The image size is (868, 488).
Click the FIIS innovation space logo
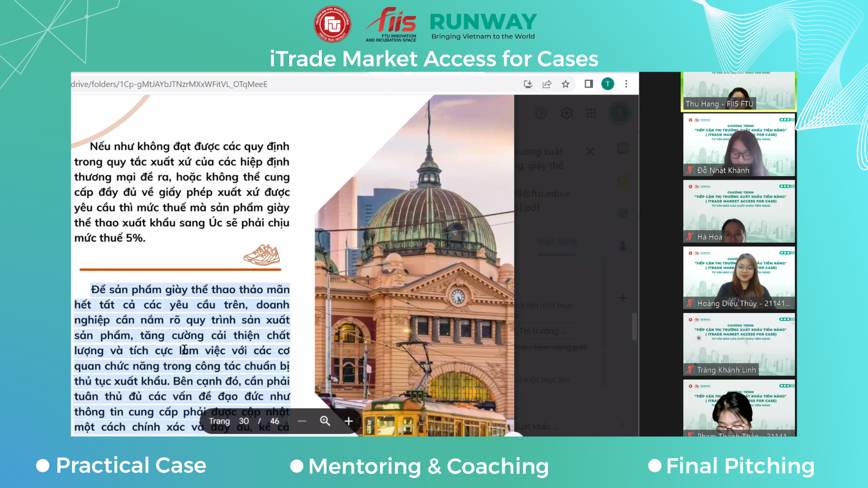pyautogui.click(x=391, y=24)
